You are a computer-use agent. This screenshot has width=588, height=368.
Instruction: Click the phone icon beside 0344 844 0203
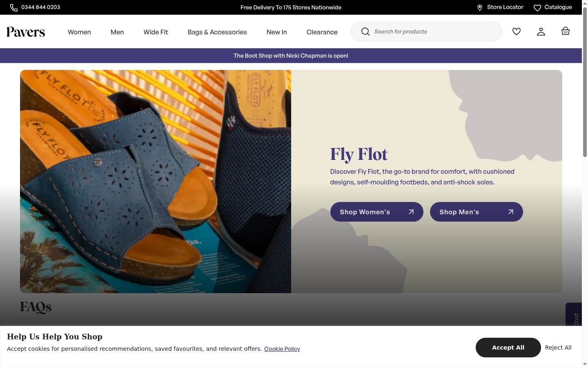(14, 7)
